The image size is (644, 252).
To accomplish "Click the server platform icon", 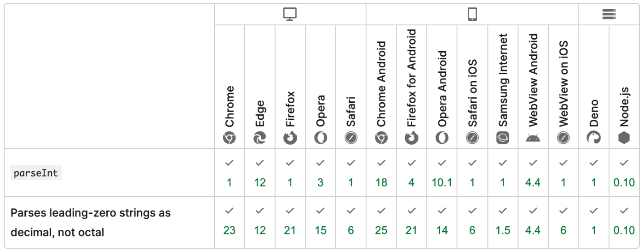I will click(x=609, y=14).
